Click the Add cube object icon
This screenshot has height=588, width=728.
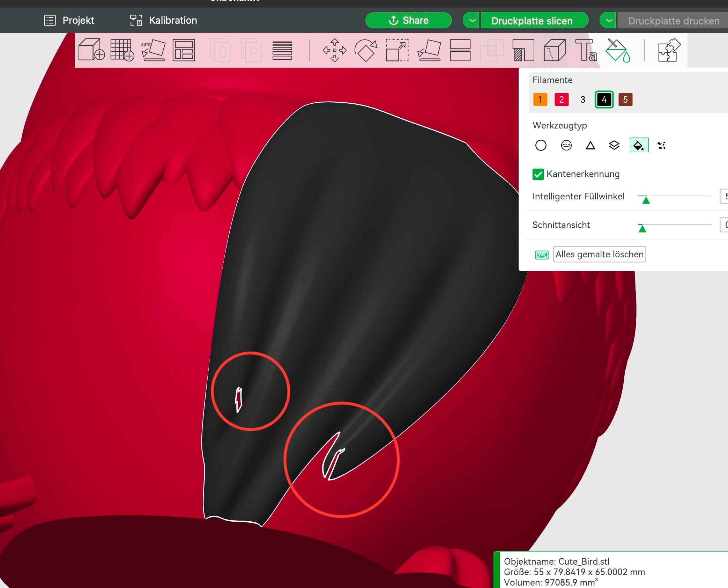point(91,50)
